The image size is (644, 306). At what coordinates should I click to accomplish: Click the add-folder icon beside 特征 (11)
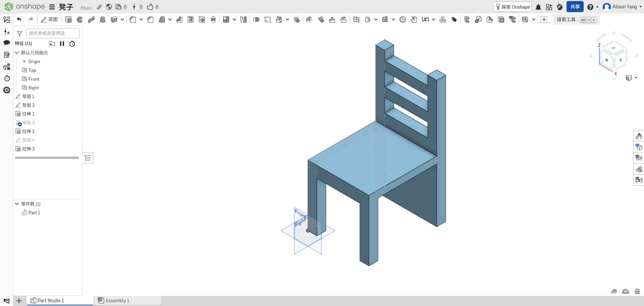[x=52, y=44]
